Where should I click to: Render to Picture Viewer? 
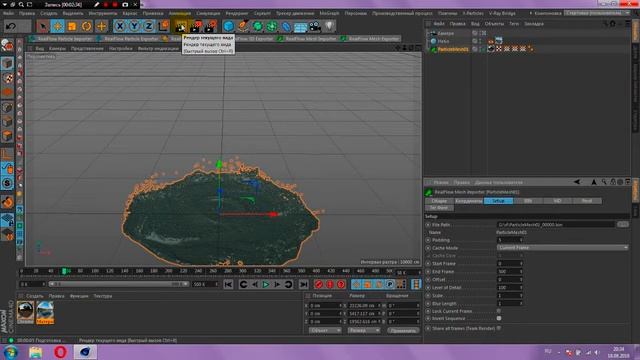tap(196, 27)
